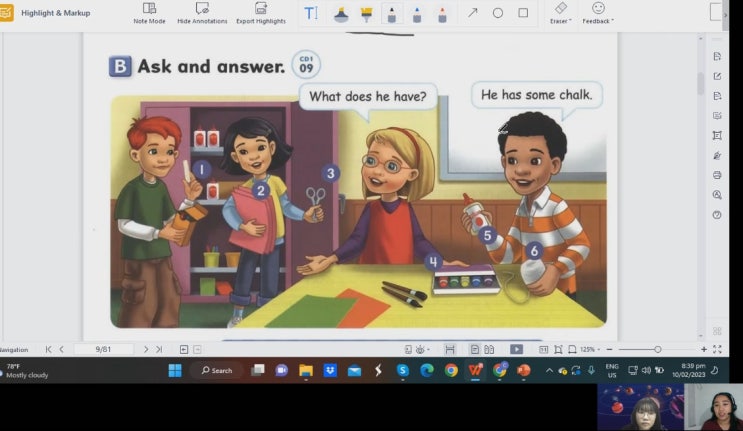Viewport: 743px width, 431px height.
Task: Select the text box tool (T icon)
Action: 310,13
